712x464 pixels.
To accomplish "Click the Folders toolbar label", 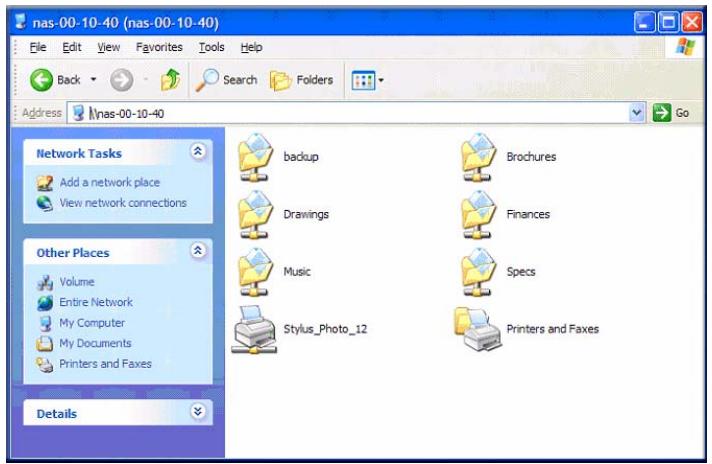I will coord(315,80).
